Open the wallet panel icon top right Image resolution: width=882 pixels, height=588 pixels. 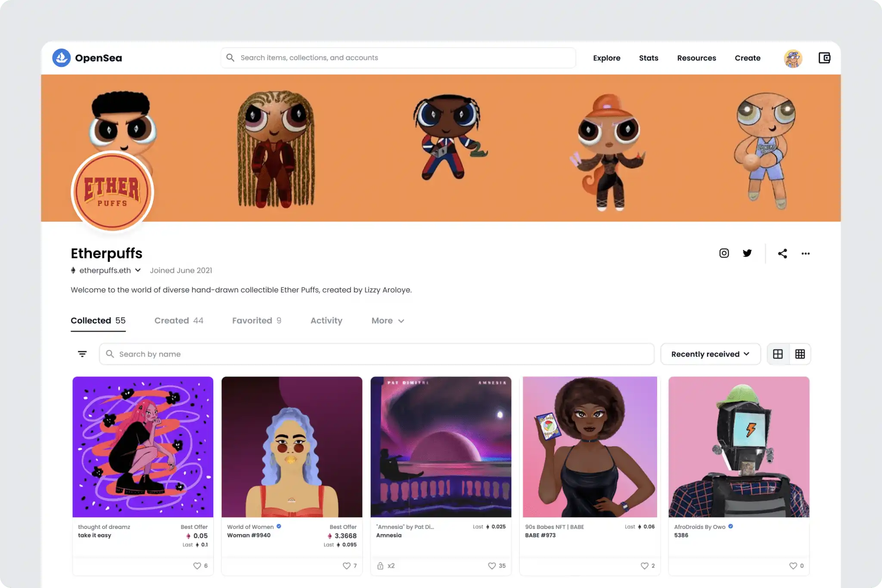pos(825,58)
